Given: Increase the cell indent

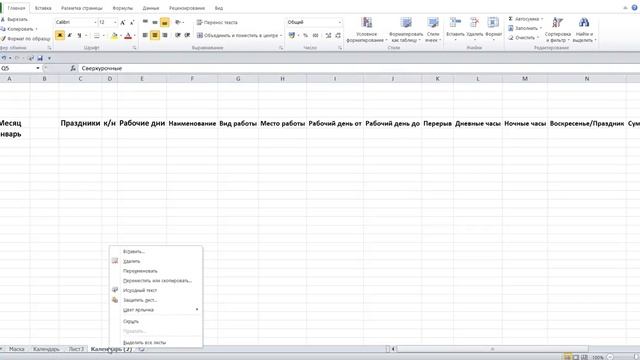Looking at the screenshot, I should pyautogui.click(x=187, y=36).
